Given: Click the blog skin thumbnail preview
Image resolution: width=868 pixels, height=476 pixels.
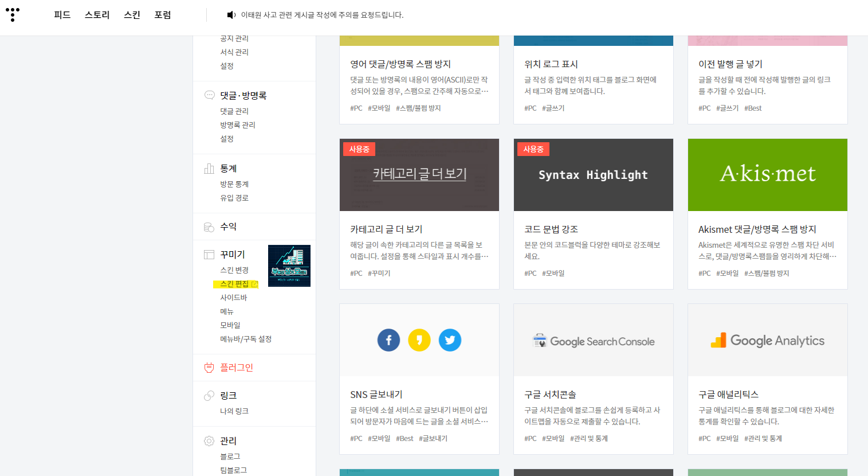Looking at the screenshot, I should point(289,266).
